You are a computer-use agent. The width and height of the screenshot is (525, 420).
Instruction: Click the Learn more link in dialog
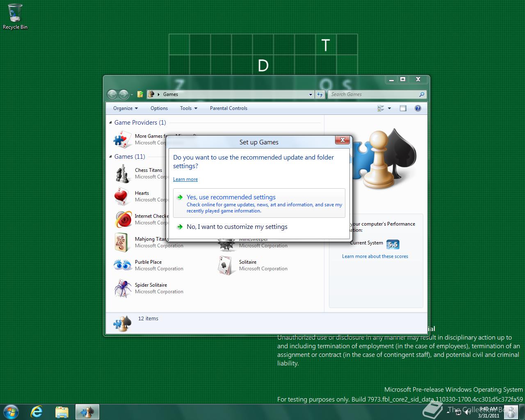point(185,179)
